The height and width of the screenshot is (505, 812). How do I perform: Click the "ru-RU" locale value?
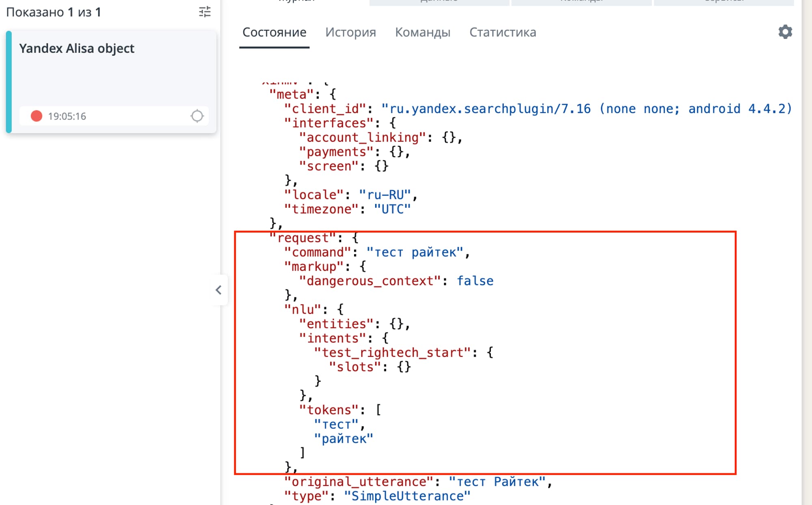(385, 195)
